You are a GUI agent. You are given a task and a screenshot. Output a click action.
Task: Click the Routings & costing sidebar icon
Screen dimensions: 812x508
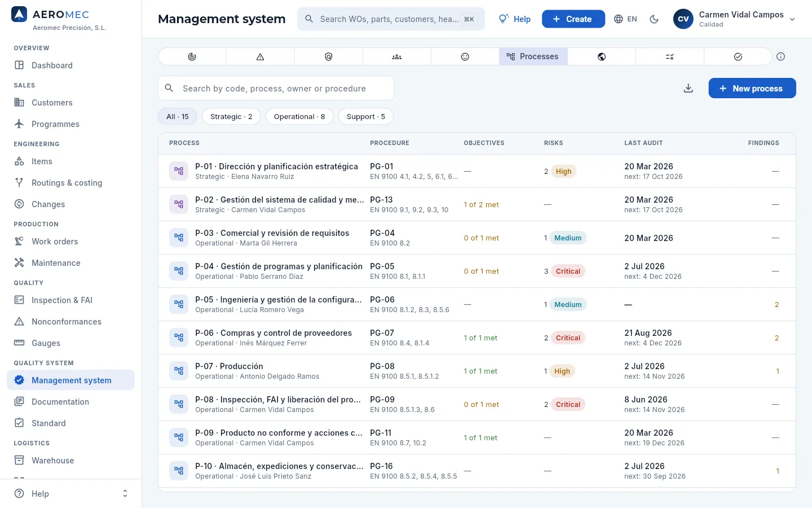(19, 182)
